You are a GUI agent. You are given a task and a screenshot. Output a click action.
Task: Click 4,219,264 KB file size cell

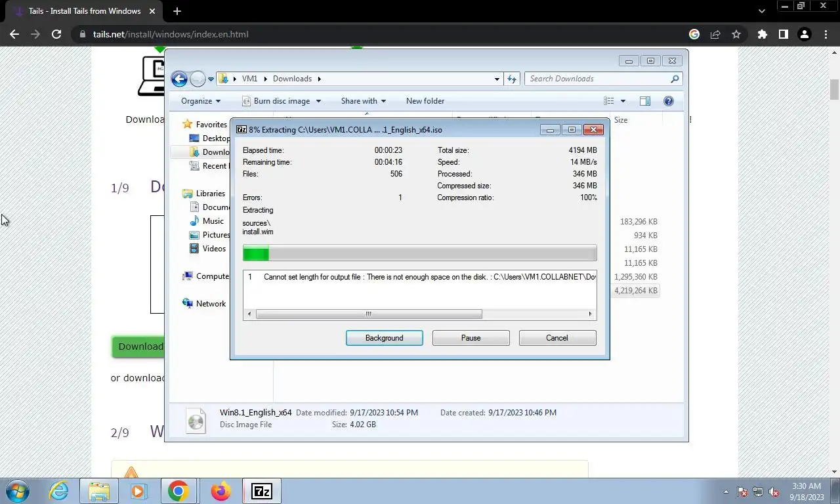coord(635,291)
